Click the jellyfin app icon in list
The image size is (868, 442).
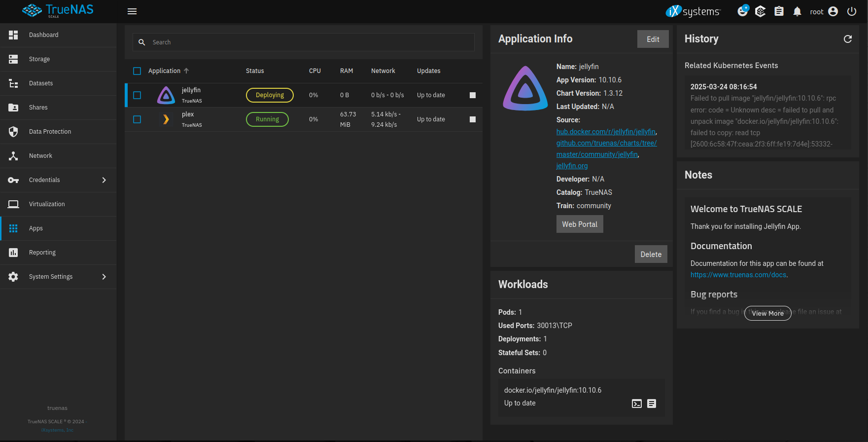[x=166, y=95]
